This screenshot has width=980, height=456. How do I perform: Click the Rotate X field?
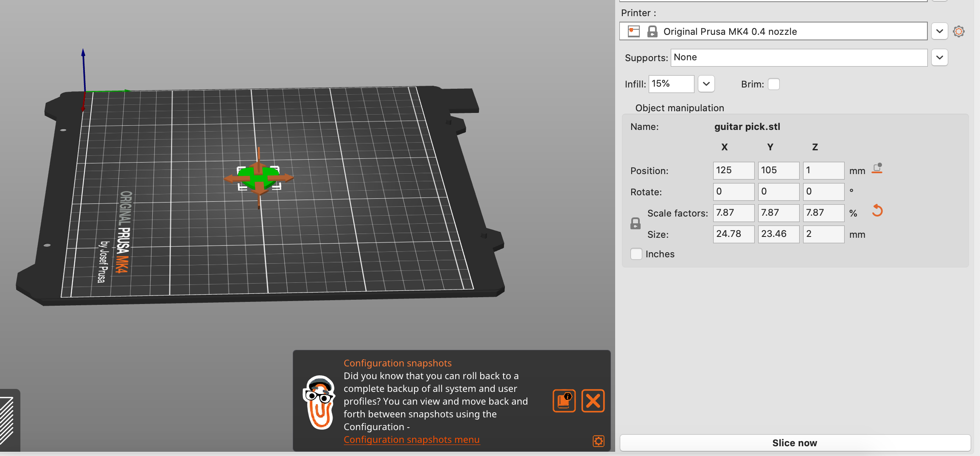[x=734, y=191]
